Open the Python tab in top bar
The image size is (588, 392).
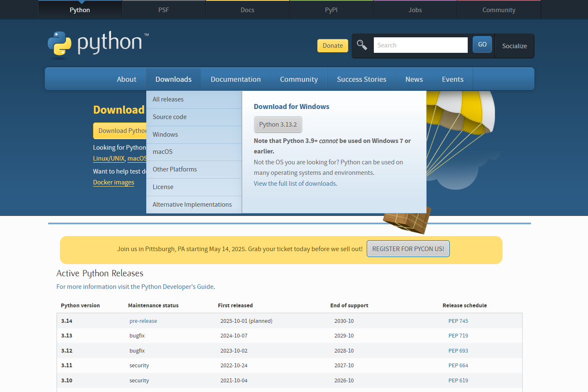(80, 10)
